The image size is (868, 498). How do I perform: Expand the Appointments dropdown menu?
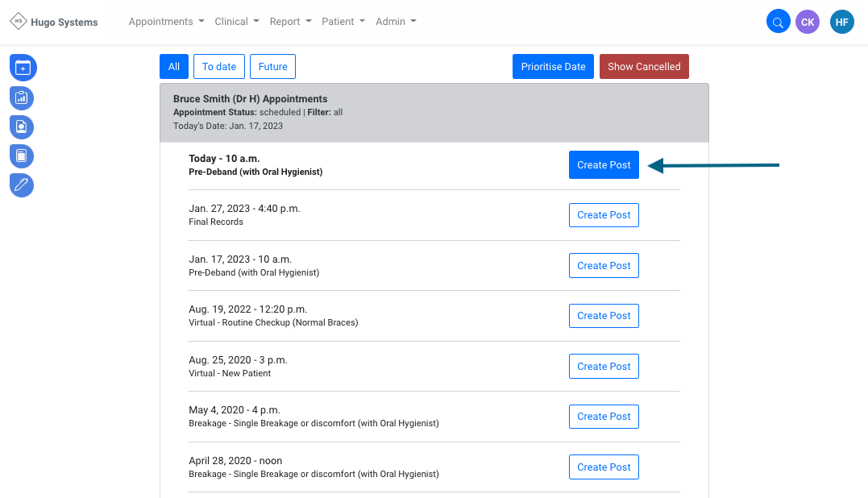[166, 22]
